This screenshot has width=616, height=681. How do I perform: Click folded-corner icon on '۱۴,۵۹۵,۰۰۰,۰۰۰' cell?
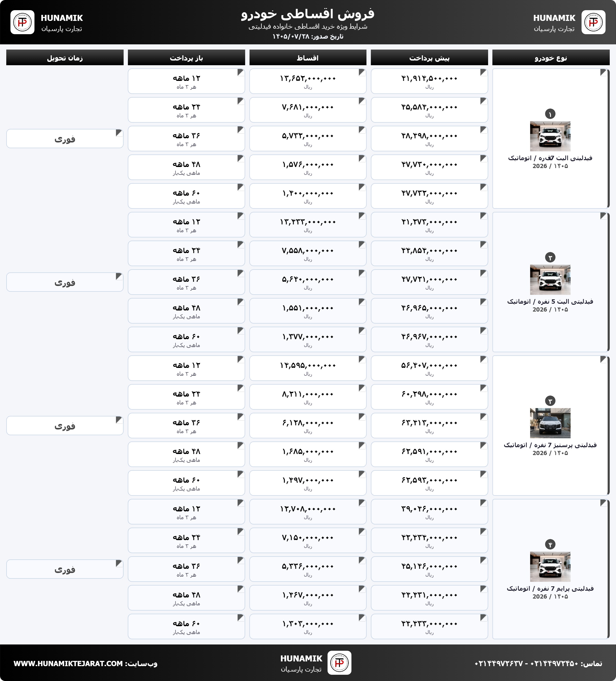362,360
